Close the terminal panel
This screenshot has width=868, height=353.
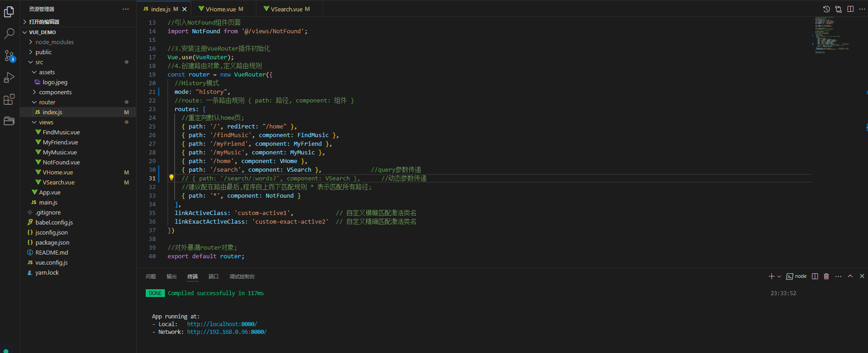tap(862, 276)
